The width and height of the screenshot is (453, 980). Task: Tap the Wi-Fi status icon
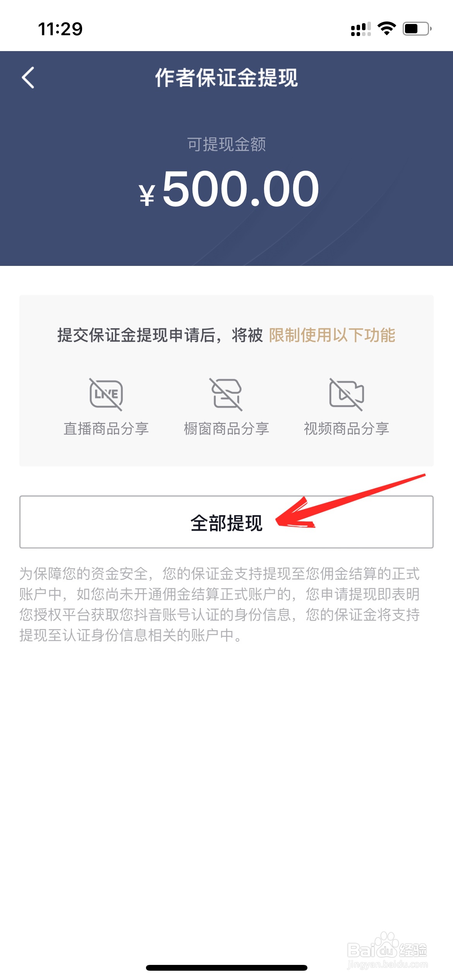[x=386, y=29]
